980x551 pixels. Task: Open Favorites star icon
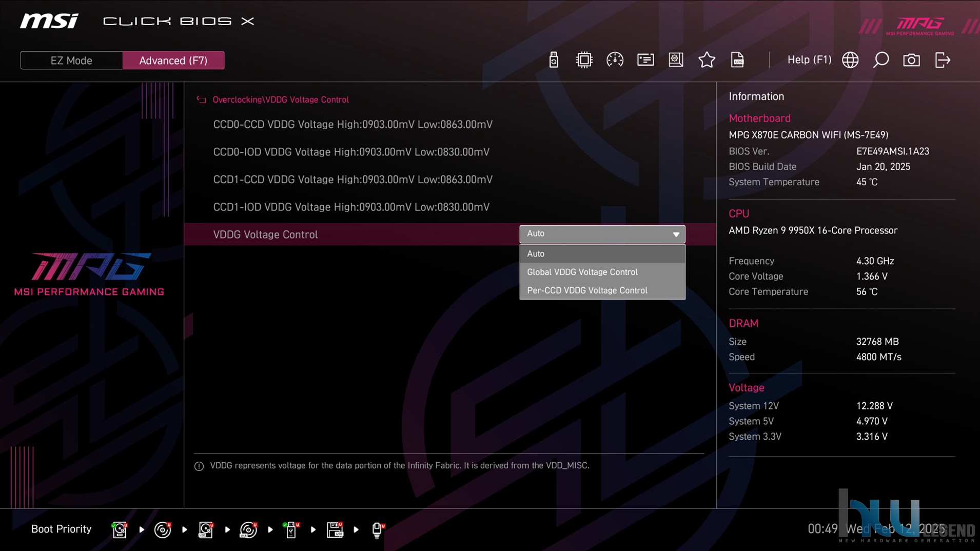tap(707, 60)
